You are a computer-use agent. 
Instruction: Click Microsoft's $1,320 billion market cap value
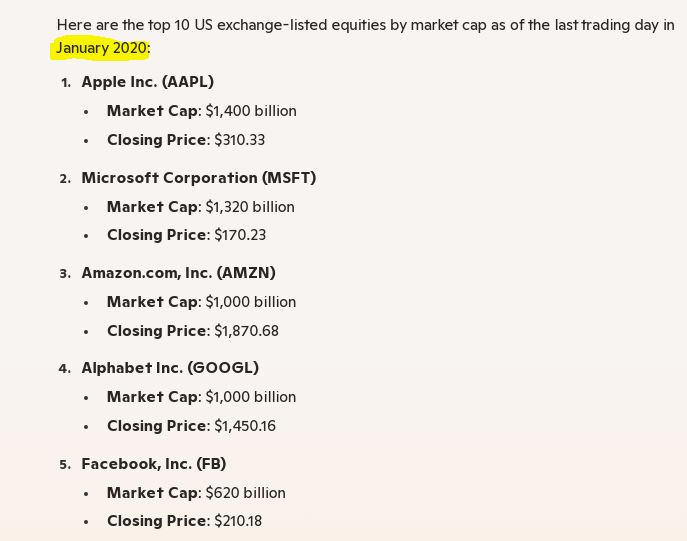coord(250,207)
